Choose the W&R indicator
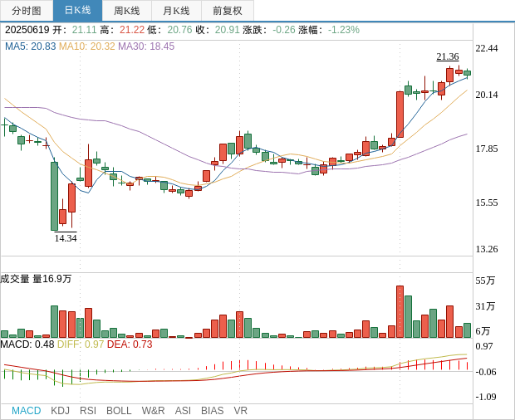This screenshot has width=515, height=420. 153,411
